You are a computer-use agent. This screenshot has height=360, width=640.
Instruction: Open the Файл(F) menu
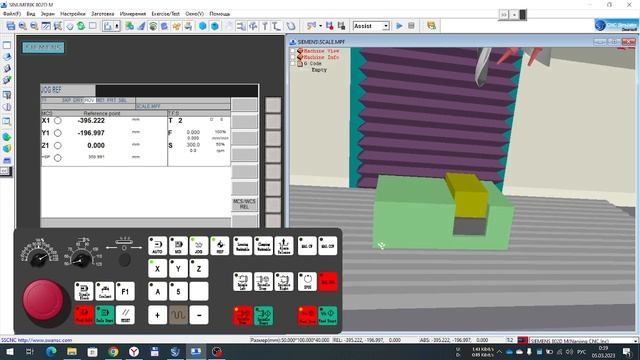12,13
